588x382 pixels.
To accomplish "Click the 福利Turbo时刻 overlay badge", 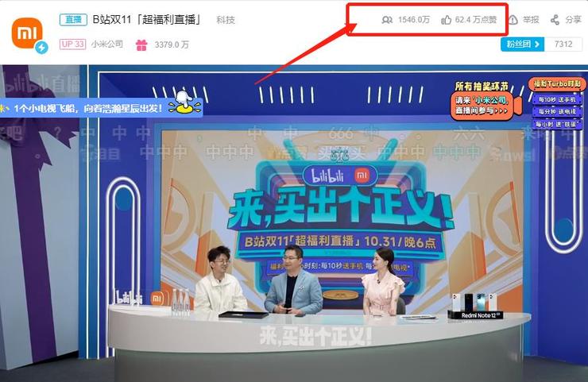I will click(557, 84).
